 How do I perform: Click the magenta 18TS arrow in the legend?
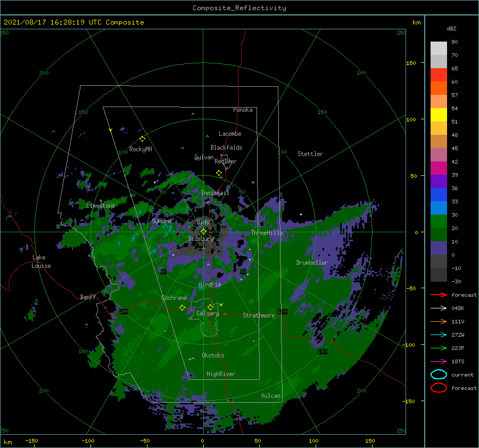click(x=439, y=362)
